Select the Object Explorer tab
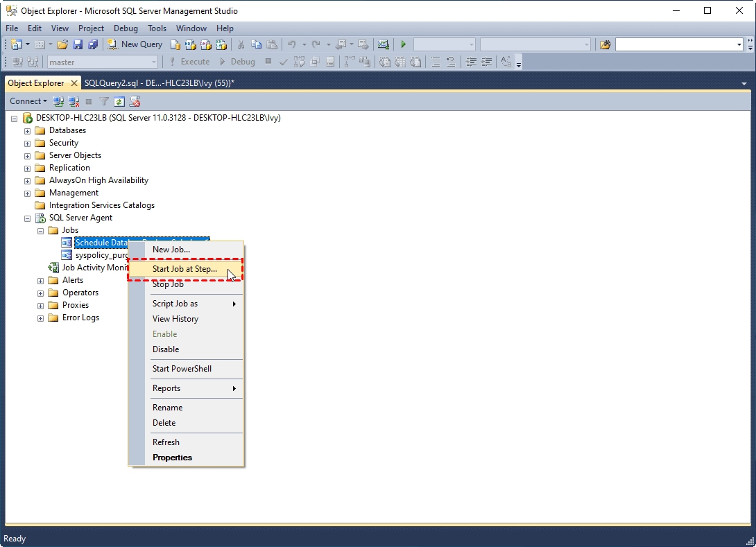 point(35,83)
